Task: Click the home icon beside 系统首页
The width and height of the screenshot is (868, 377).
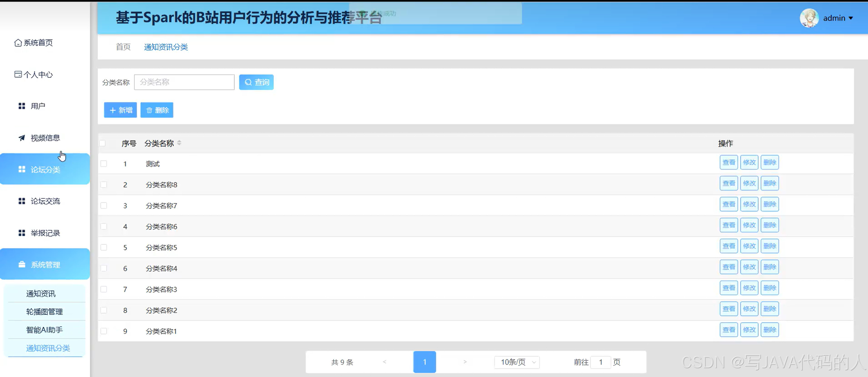Action: (x=18, y=43)
